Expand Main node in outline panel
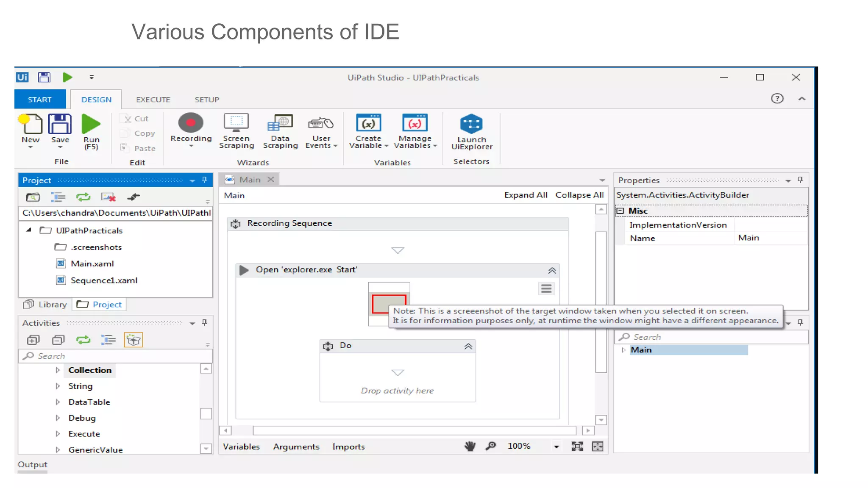868x488 pixels. 623,350
